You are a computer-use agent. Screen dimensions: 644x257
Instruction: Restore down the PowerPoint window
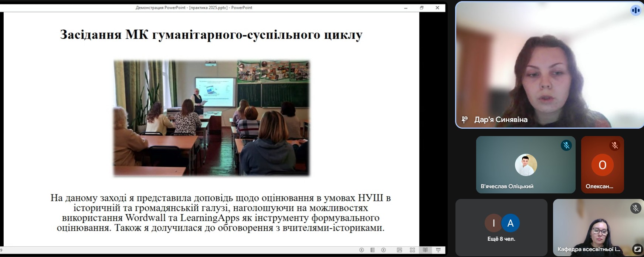421,8
